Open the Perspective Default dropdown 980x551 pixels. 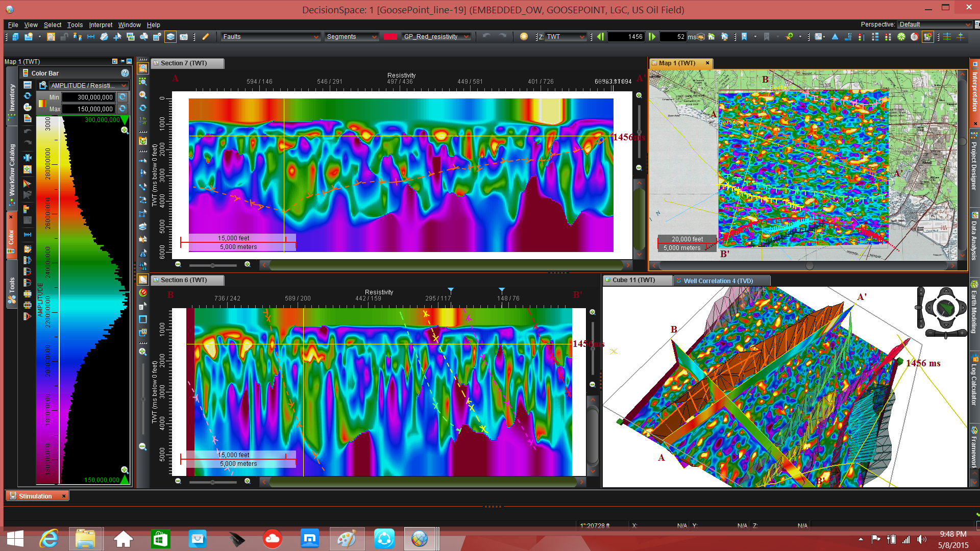[935, 24]
